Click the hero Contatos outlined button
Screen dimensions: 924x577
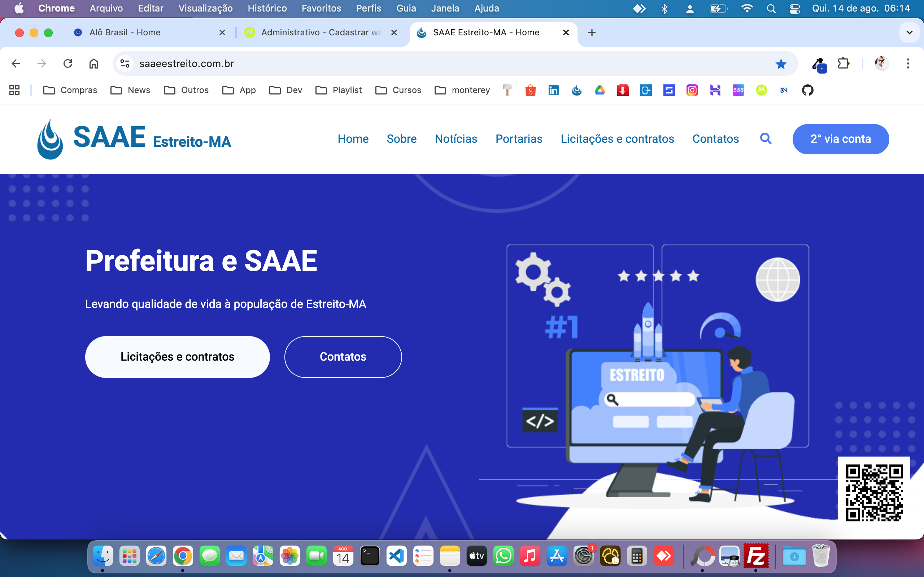[343, 357]
